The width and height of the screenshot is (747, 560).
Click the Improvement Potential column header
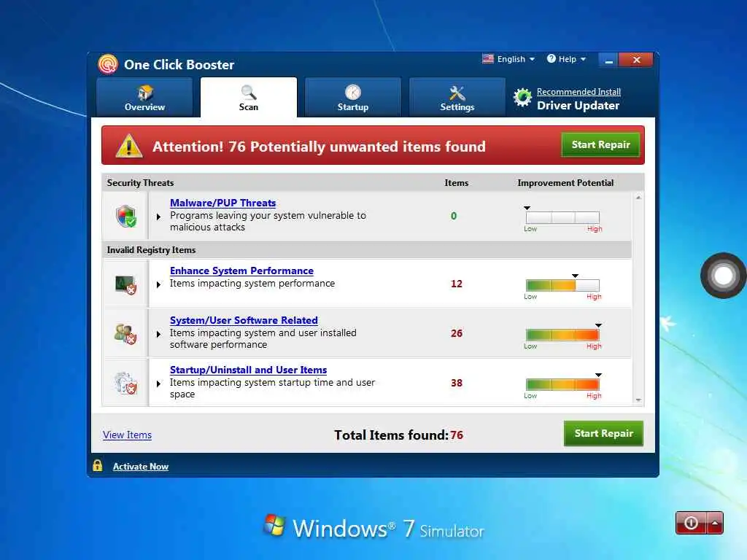click(565, 183)
